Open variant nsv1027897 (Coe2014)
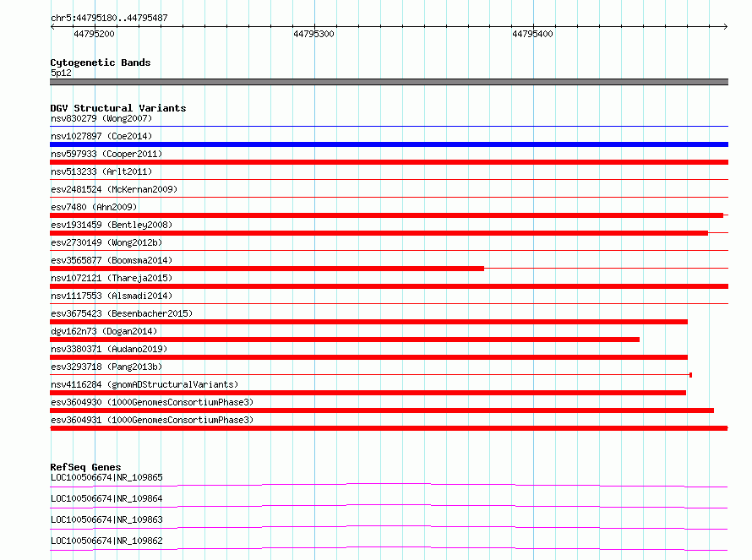The height and width of the screenshot is (560, 752). click(101, 136)
